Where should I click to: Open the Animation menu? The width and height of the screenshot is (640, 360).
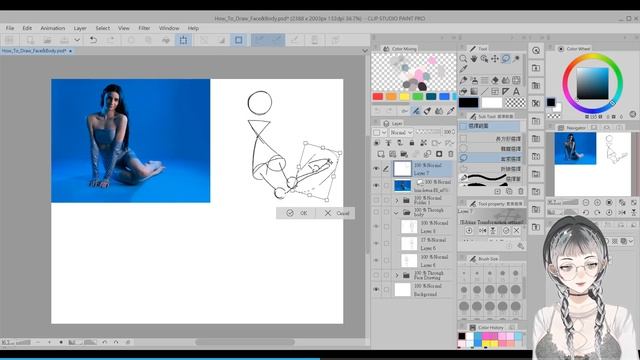(53, 28)
